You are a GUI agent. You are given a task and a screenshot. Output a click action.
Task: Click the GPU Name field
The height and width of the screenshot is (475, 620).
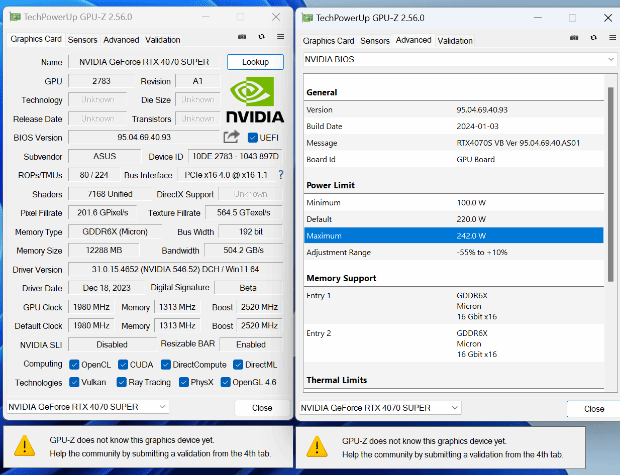coord(144,62)
